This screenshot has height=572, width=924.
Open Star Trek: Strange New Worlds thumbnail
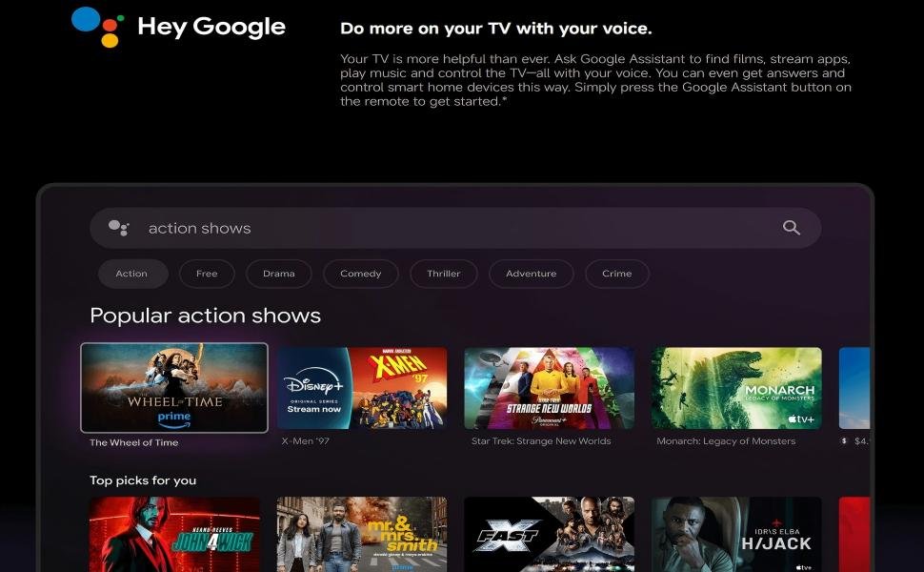[x=550, y=388]
